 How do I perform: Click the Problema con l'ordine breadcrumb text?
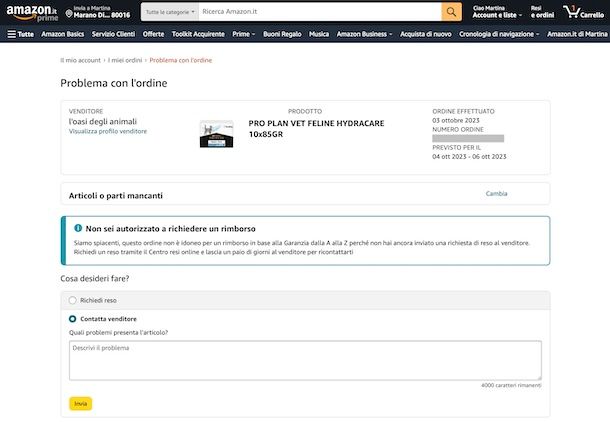tap(181, 60)
